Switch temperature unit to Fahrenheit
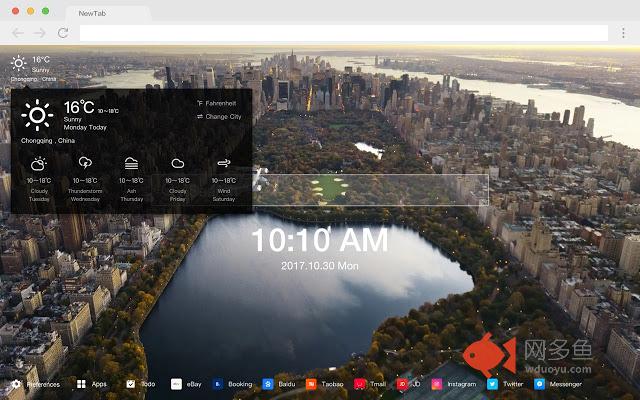The height and width of the screenshot is (400, 640). pos(218,103)
